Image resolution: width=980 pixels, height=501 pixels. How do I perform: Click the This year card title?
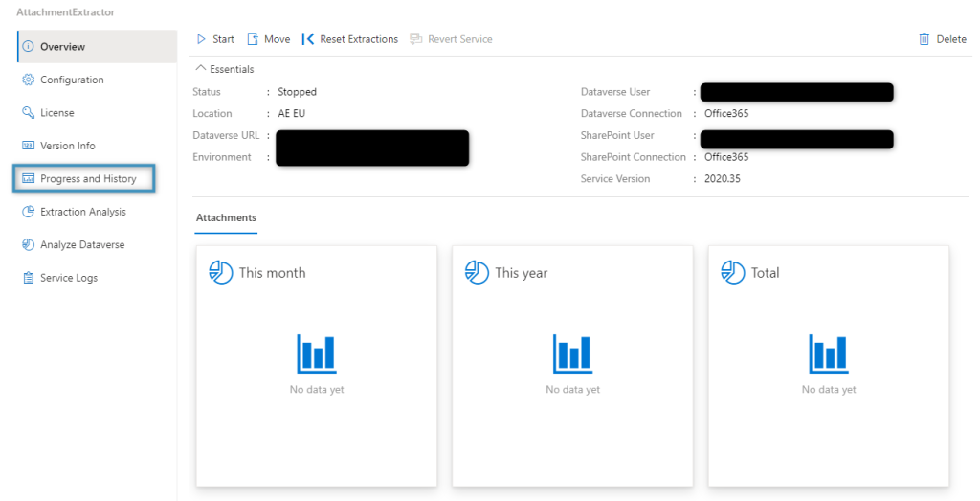coord(522,273)
